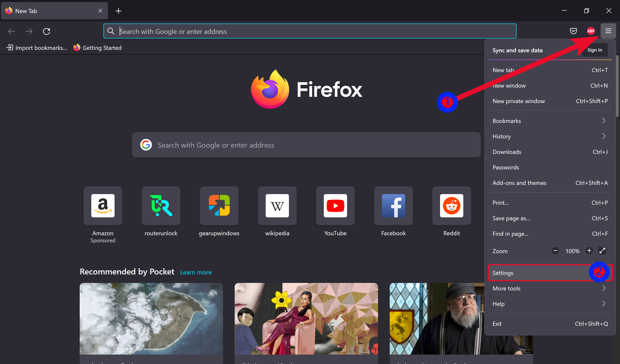Select New window menu item
The width and height of the screenshot is (620, 364).
coord(550,86)
